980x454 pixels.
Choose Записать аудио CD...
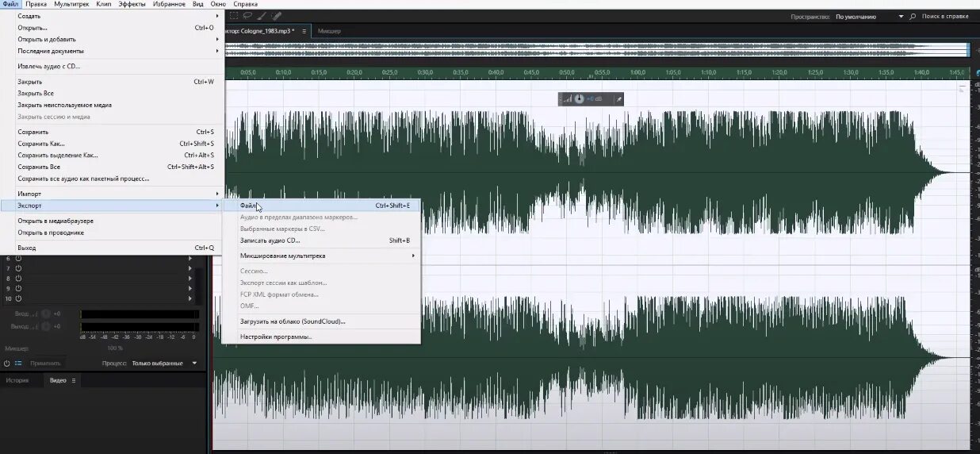click(321, 240)
